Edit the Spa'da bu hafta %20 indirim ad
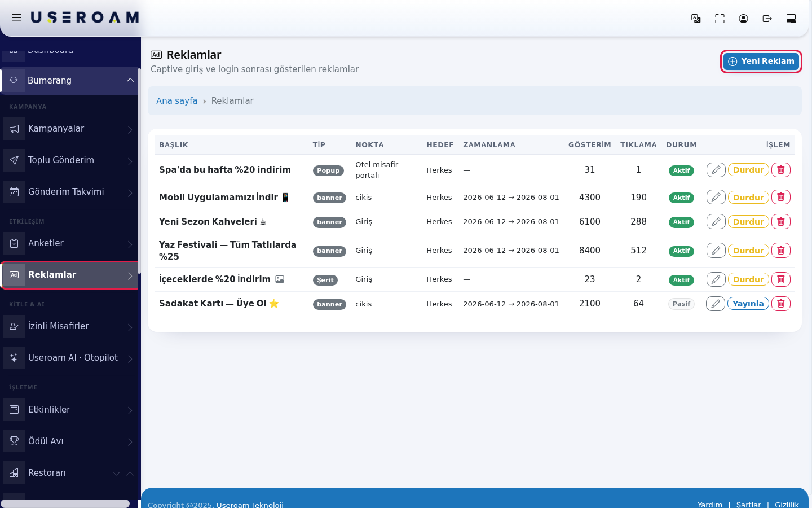Viewport: 812px width, 508px height. (716, 170)
